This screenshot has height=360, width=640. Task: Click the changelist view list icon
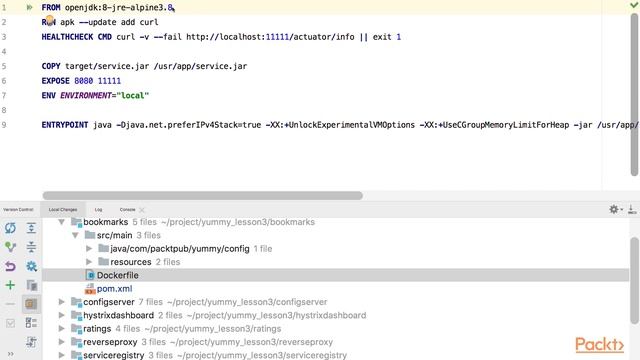[x=31, y=323]
